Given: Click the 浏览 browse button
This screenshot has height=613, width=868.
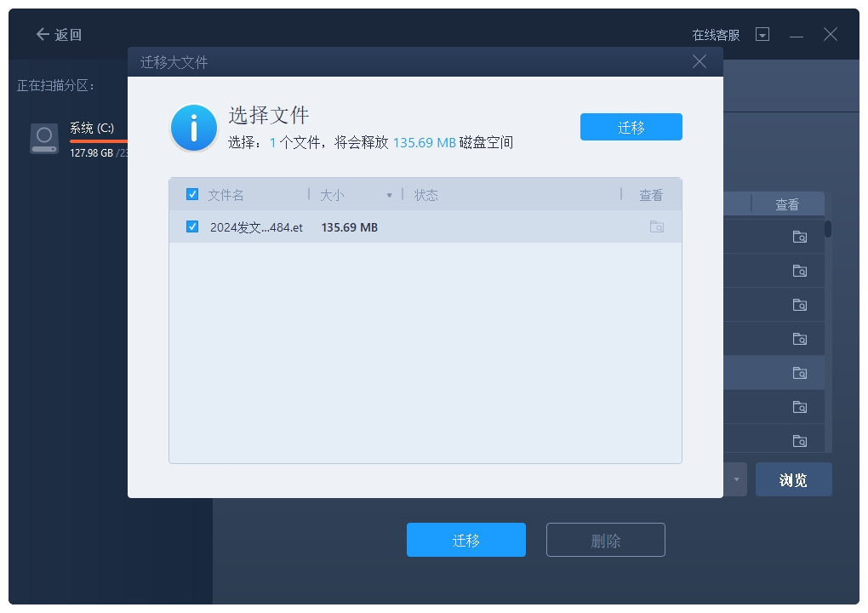Looking at the screenshot, I should pos(793,480).
